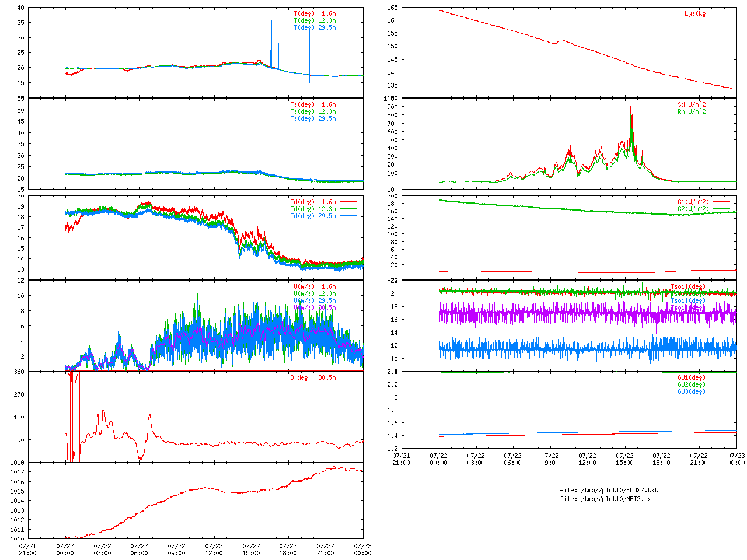Click the 900 tick on the radiation axis
Image resolution: width=747 pixels, height=560 pixels.
pos(393,107)
